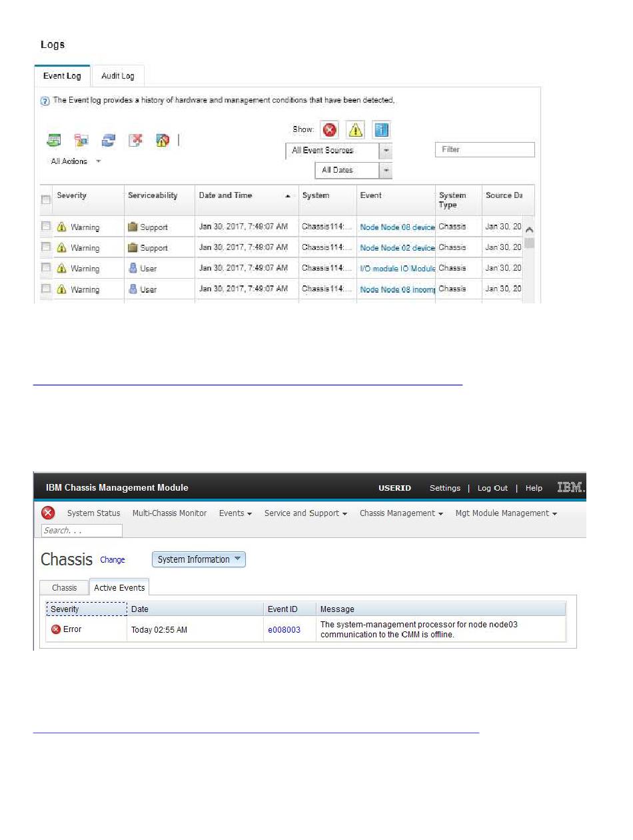The height and width of the screenshot is (840, 633).
Task: Click the help question mark icon beside Event log description
Action: click(45, 101)
